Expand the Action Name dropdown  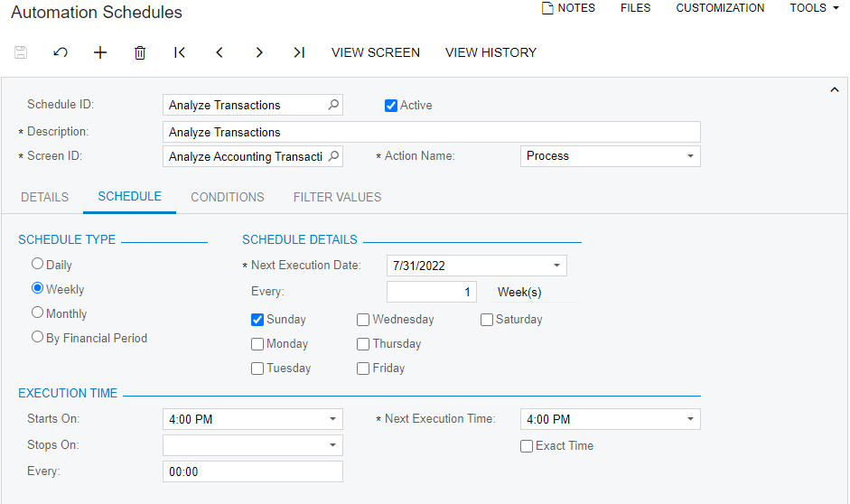click(690, 156)
